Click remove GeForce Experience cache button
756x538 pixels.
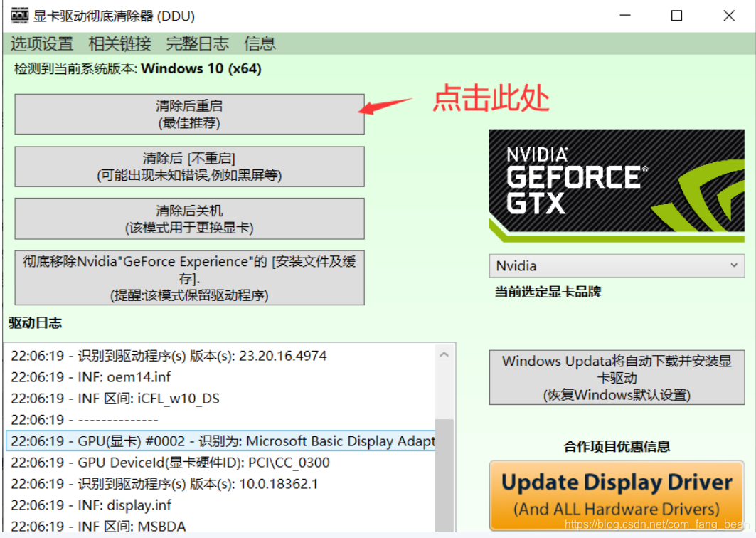pyautogui.click(x=189, y=278)
